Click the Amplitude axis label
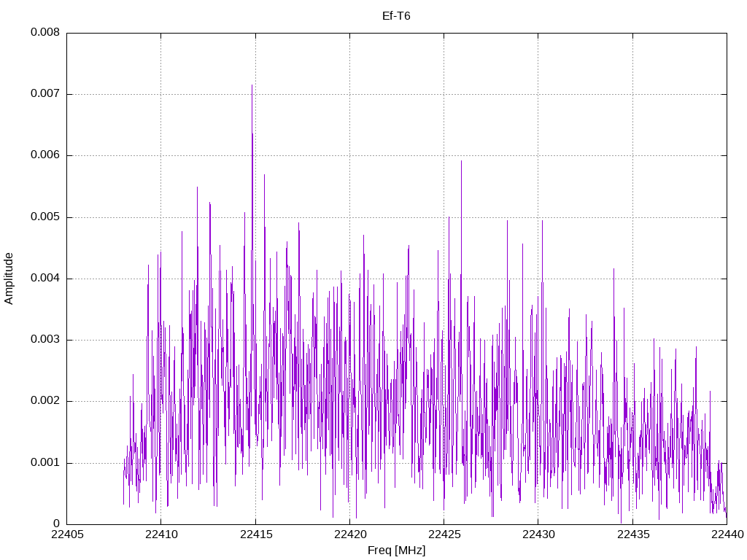This screenshot has width=747, height=560. pos(9,279)
